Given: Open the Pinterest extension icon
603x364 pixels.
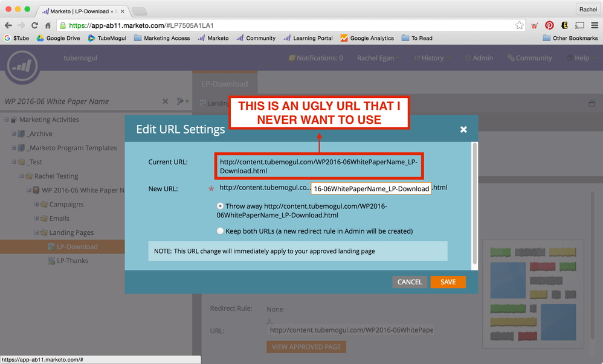Looking at the screenshot, I should pyautogui.click(x=549, y=25).
